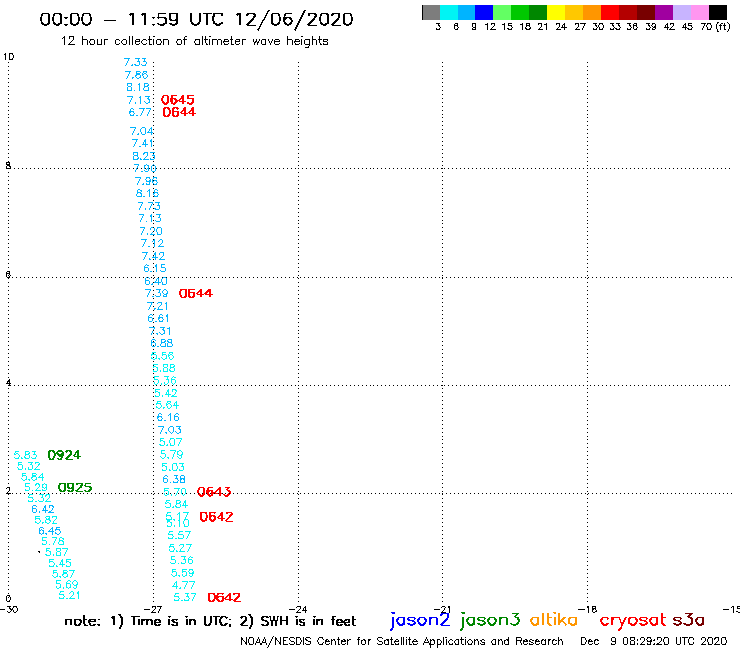Viewport: 740px width, 650px height.
Task: Click the green timestamp 0925
Action: [x=75, y=488]
